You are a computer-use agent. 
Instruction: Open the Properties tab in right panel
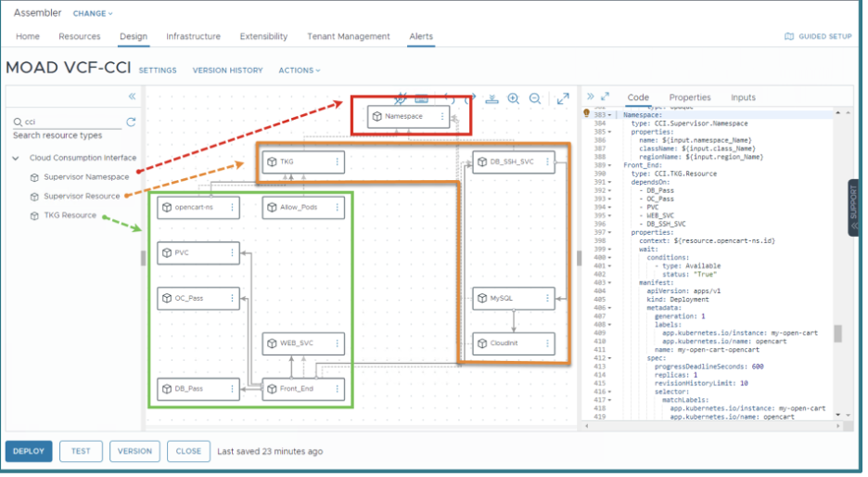(x=689, y=97)
